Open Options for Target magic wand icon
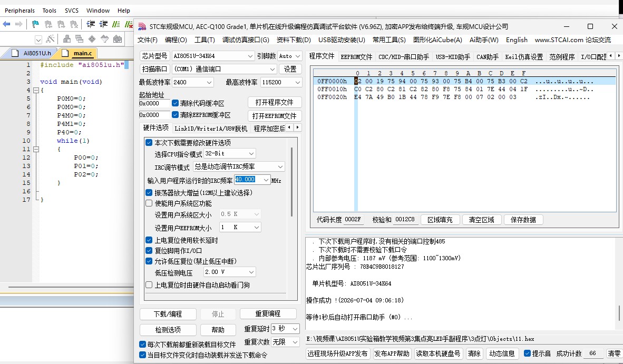This screenshot has height=364, width=623. pyautogui.click(x=50, y=39)
